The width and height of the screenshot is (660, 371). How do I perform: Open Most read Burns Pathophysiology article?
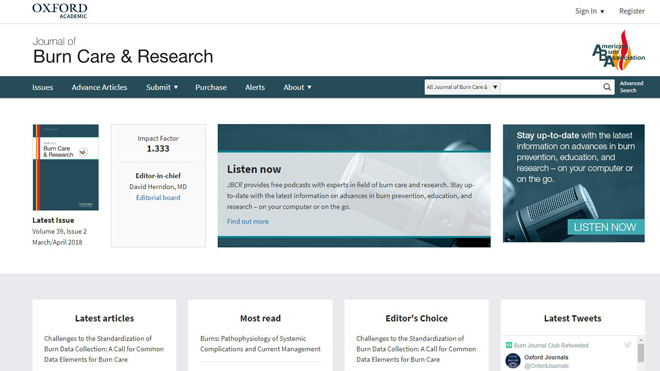(260, 344)
